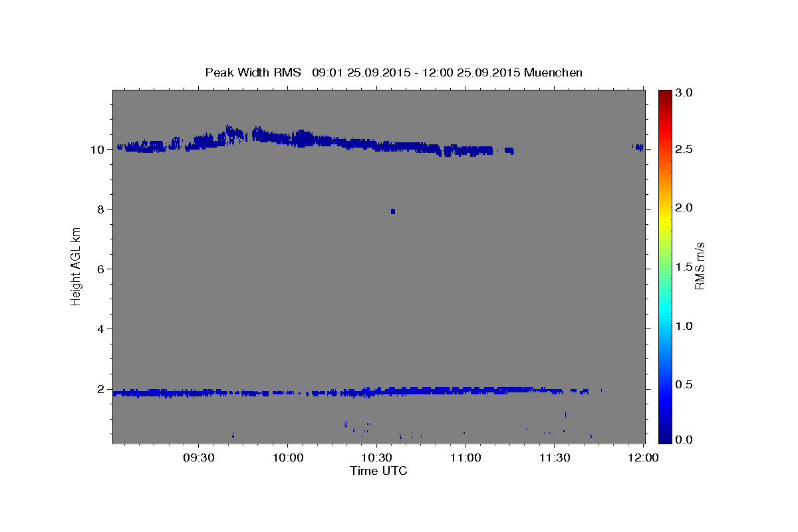Click the 'RMS m/s' colorbar label
The height and width of the screenshot is (532, 798).
700,266
